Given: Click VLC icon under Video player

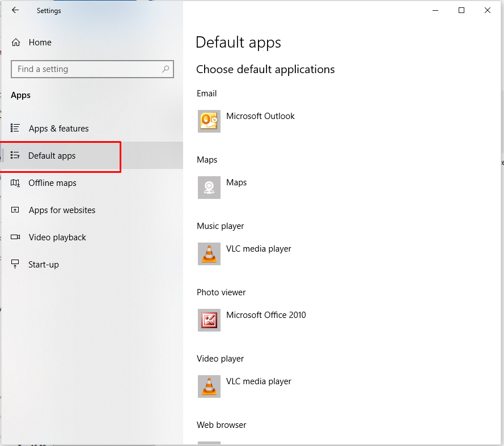Looking at the screenshot, I should [209, 386].
